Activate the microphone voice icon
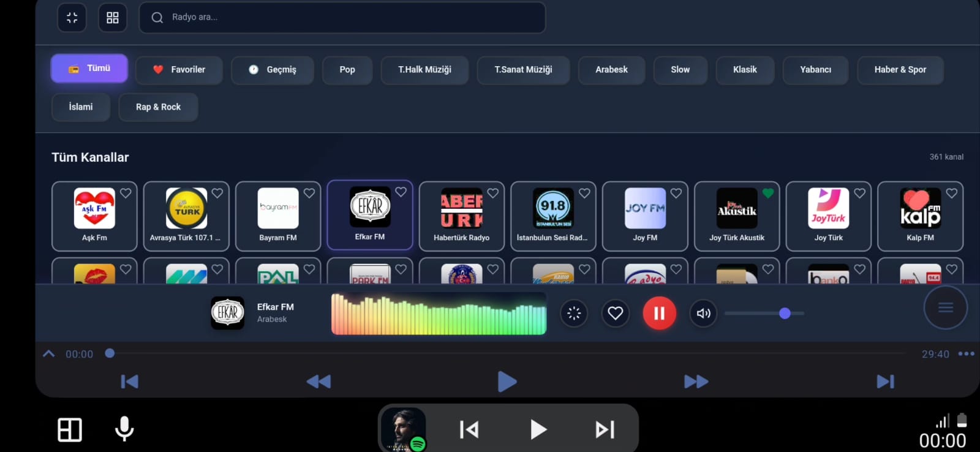This screenshot has height=452, width=980. click(x=124, y=429)
